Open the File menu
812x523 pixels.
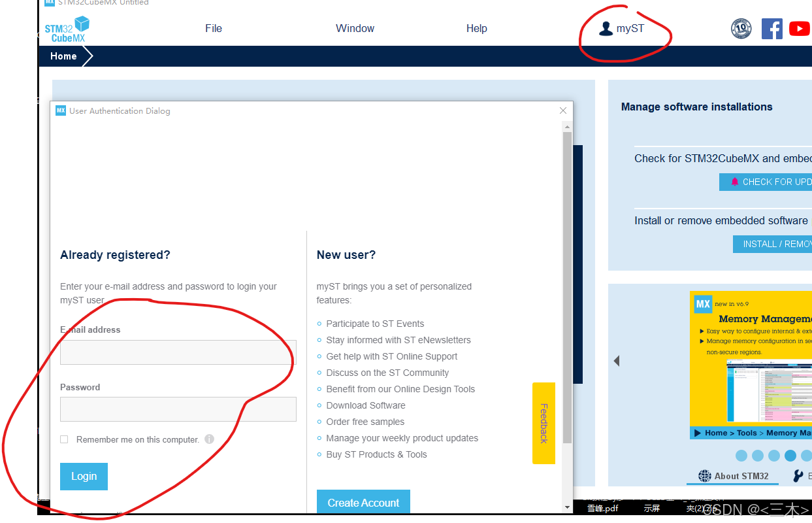(x=214, y=28)
